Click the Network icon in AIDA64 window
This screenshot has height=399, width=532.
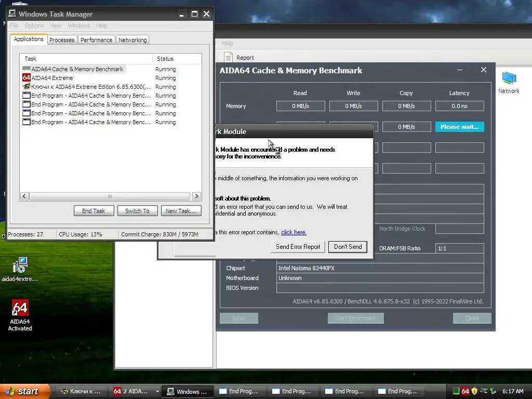[509, 83]
